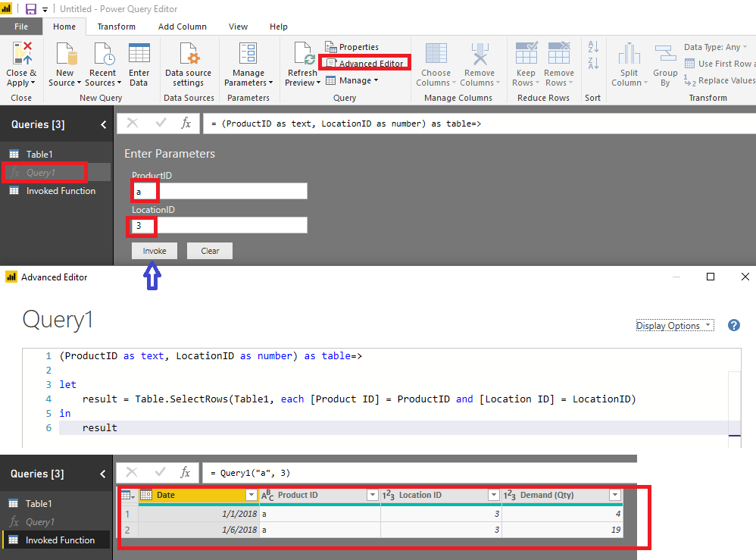Viewport: 756px width, 560px height.
Task: Click the Manage Parameters icon
Action: tap(248, 53)
